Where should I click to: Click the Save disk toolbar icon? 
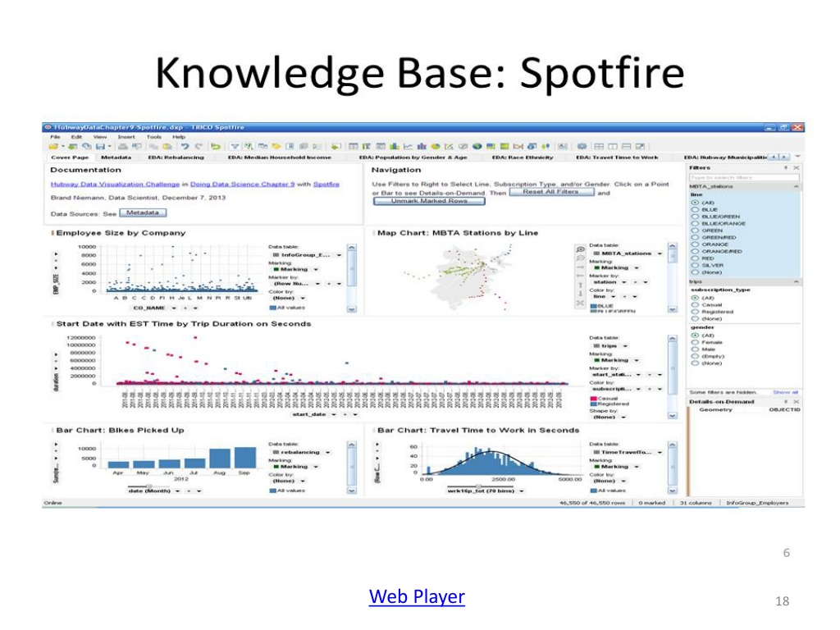point(100,146)
